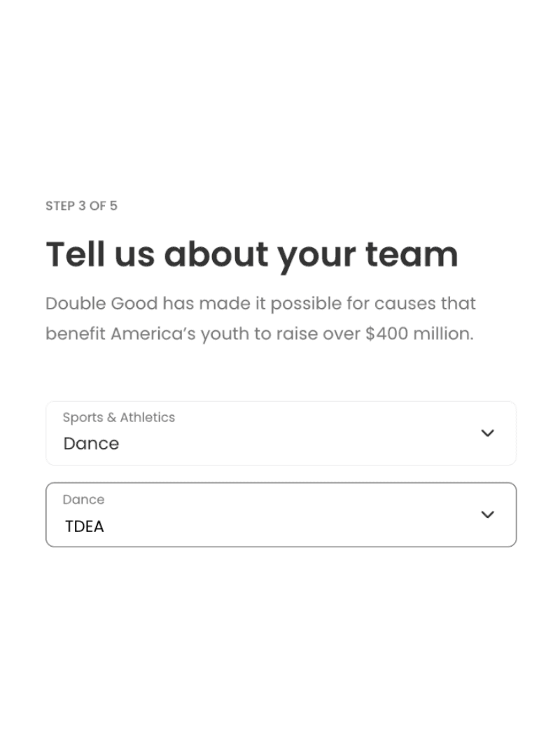
Task: Click the word 'benefit' in the description
Action: click(76, 334)
